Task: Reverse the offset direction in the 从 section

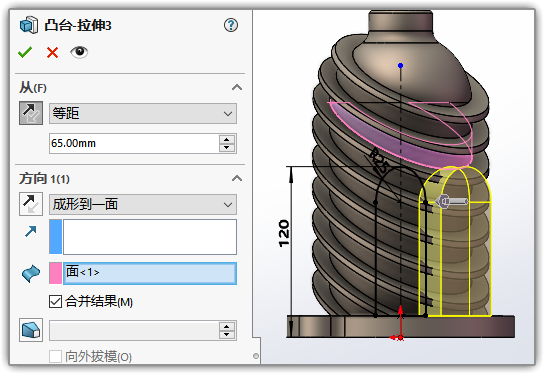Action: [x=31, y=113]
